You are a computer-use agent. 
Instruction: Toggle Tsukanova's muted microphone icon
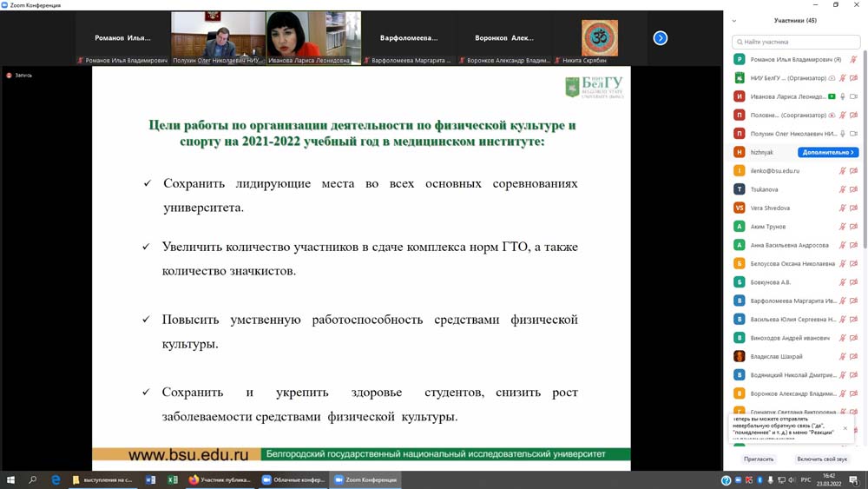click(x=843, y=189)
